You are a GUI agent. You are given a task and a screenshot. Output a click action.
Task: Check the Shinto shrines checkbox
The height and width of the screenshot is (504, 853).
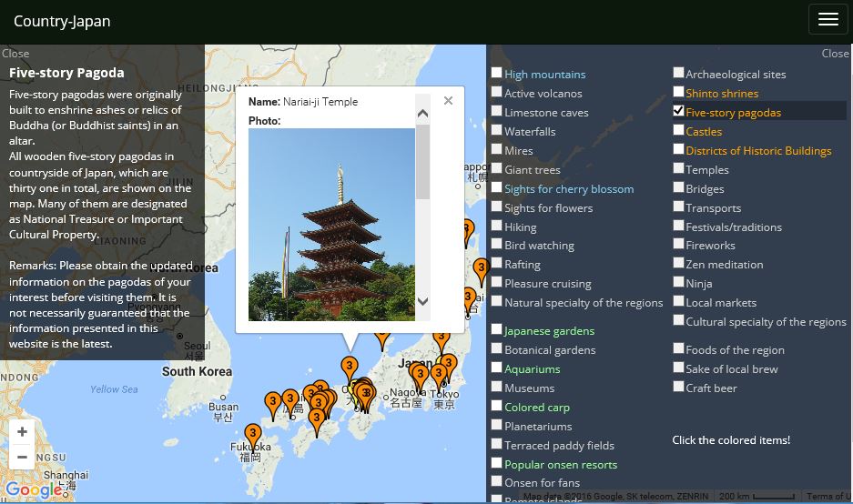coord(678,92)
